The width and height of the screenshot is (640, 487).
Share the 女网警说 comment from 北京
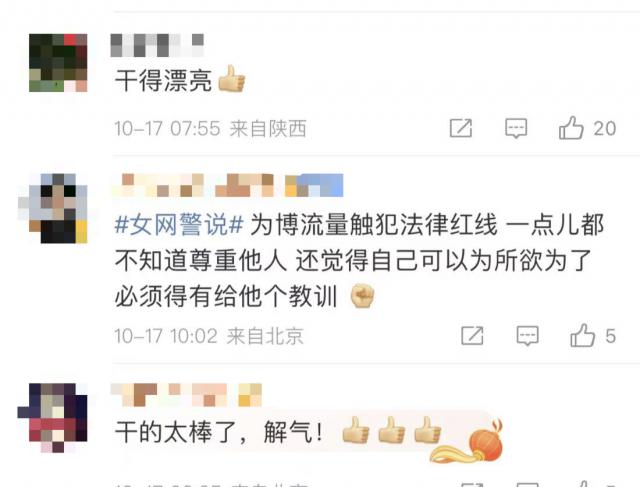point(472,336)
